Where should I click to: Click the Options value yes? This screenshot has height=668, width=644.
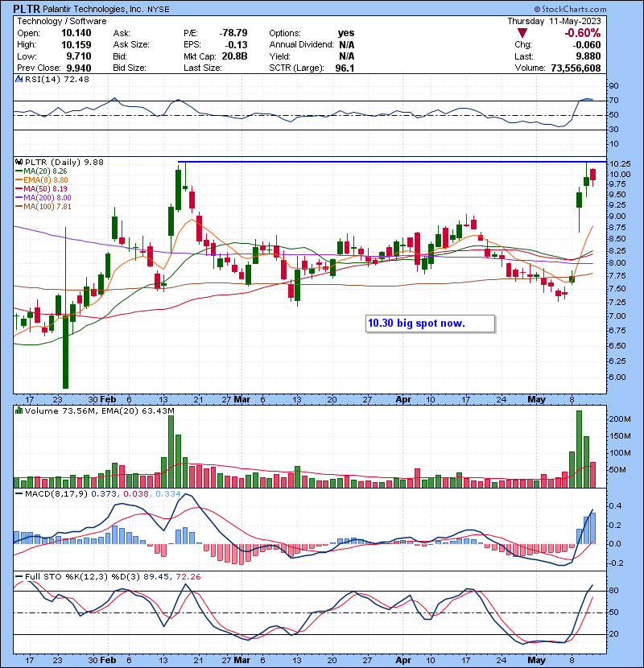click(x=346, y=33)
